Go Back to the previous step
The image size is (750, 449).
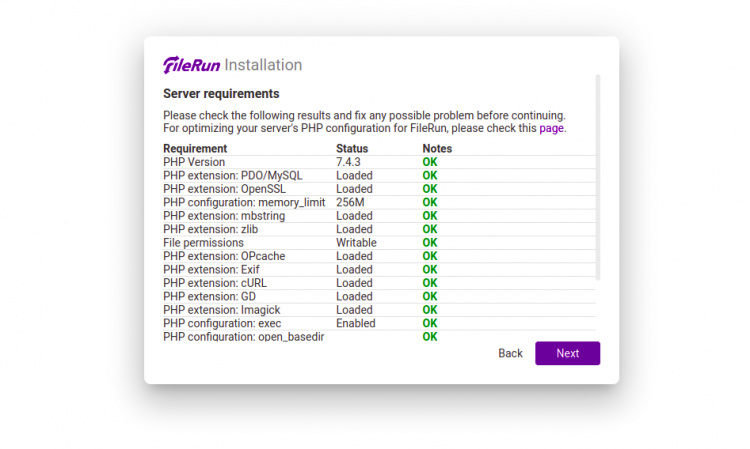pyautogui.click(x=510, y=353)
